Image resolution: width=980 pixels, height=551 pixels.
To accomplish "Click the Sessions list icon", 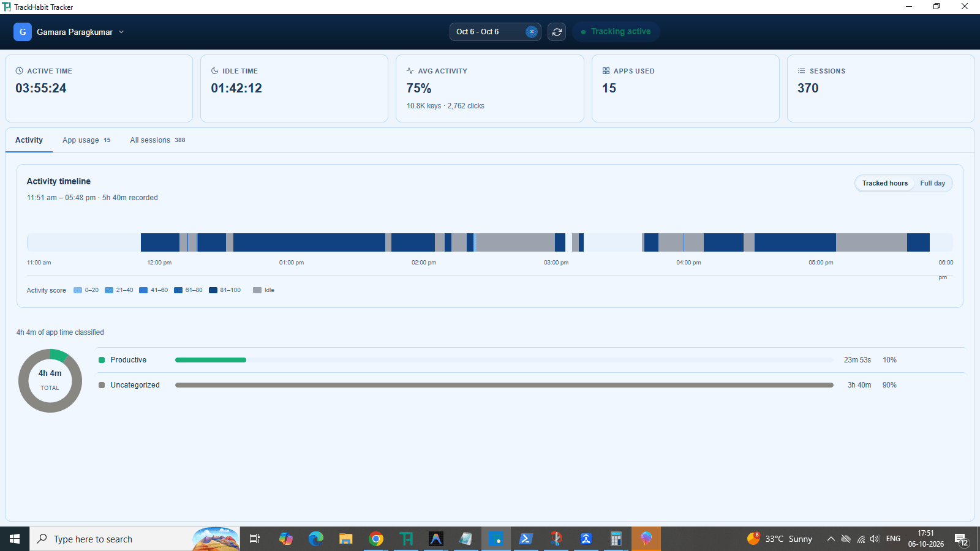I will point(801,71).
